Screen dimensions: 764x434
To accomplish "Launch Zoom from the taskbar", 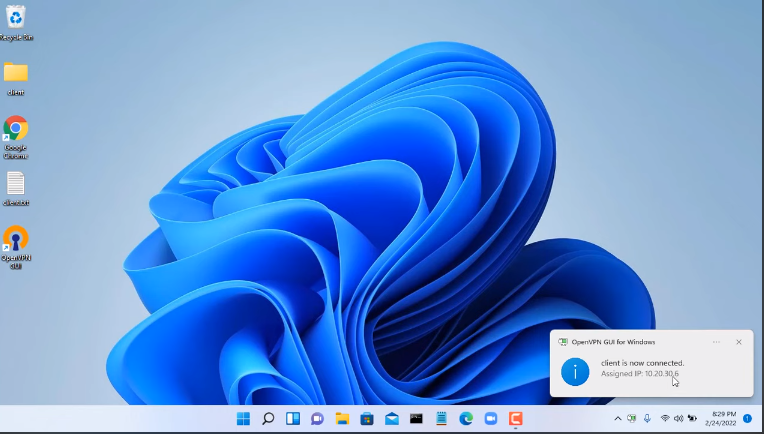I will (491, 418).
